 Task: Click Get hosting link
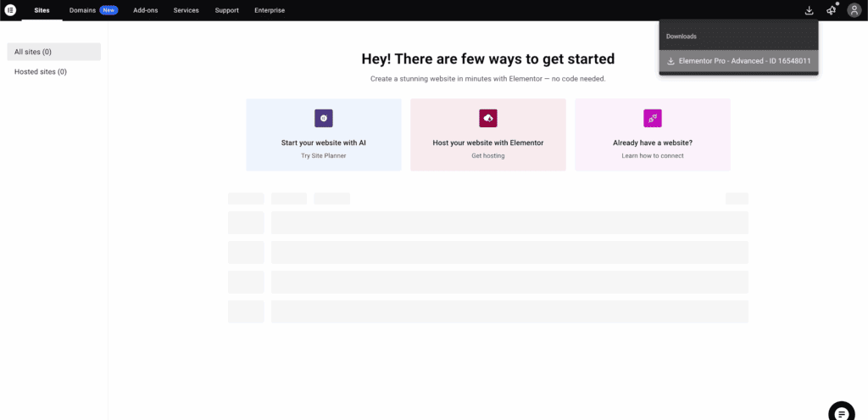[488, 156]
